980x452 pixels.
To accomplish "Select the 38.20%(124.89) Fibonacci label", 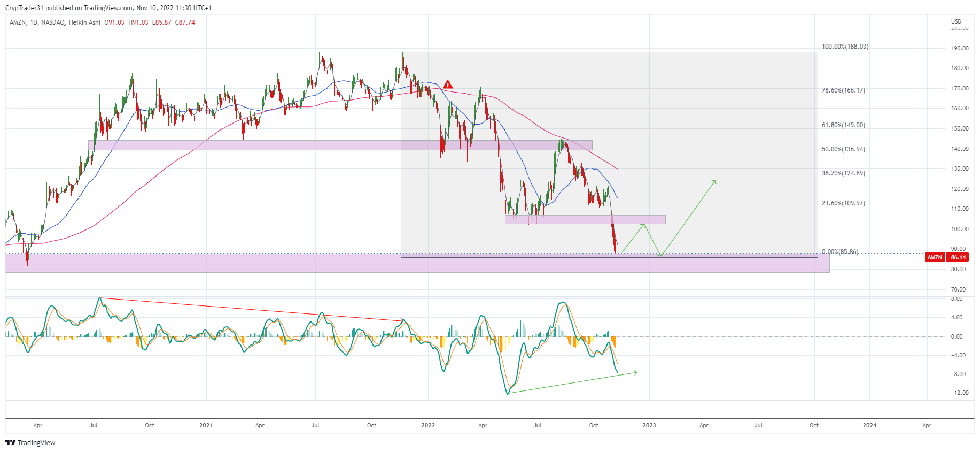I will click(x=843, y=173).
